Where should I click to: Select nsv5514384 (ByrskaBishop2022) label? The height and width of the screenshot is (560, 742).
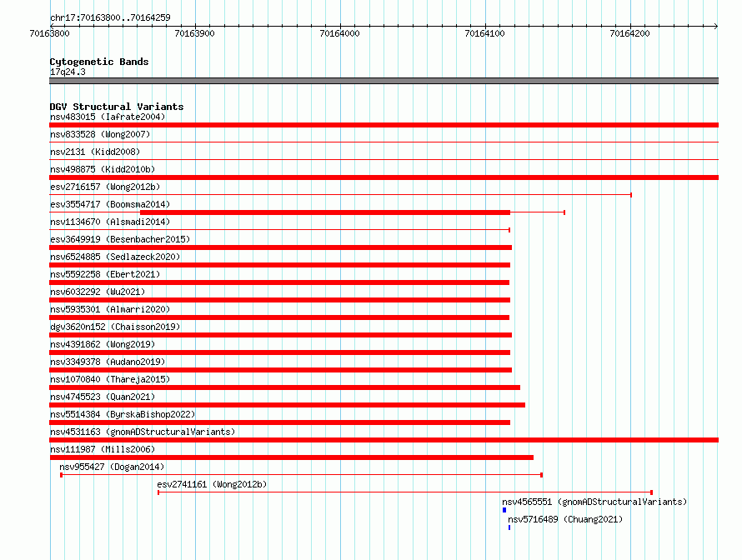123,414
